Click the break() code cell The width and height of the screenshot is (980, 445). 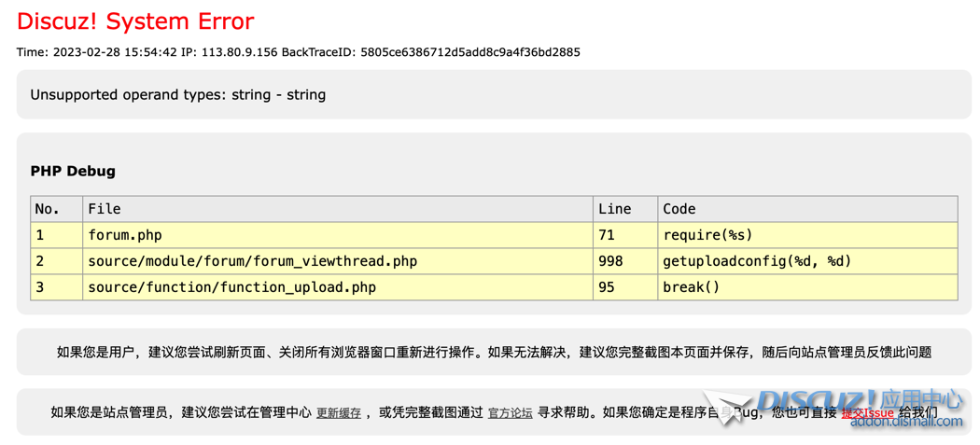[x=691, y=287]
